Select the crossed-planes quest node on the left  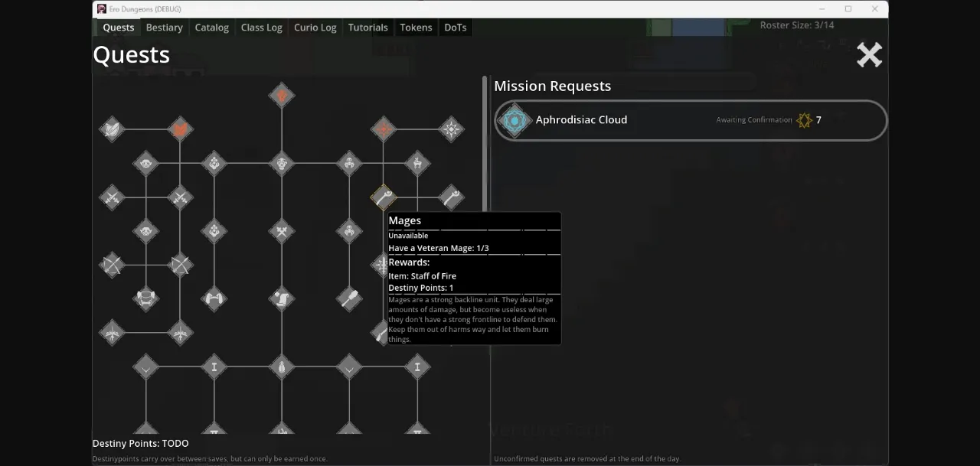[112, 265]
